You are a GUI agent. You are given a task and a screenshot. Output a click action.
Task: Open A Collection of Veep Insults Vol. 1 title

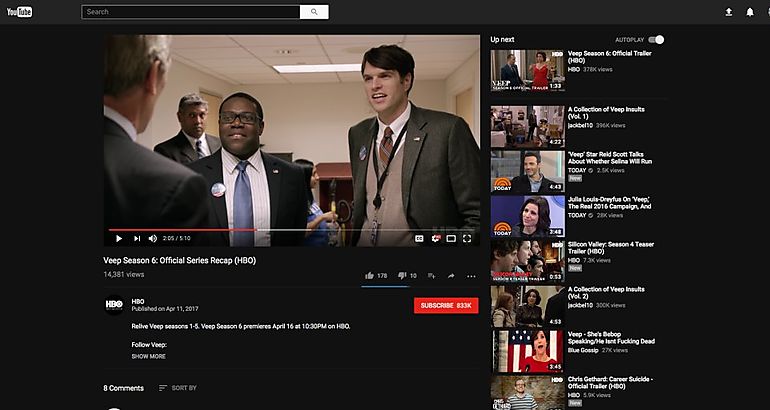[606, 113]
